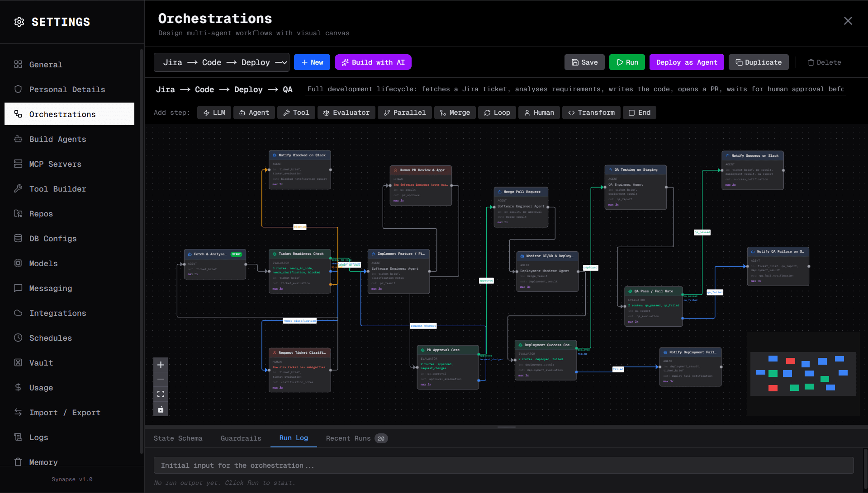Image resolution: width=868 pixels, height=493 pixels.
Task: Zoom in on the canvas
Action: (161, 365)
